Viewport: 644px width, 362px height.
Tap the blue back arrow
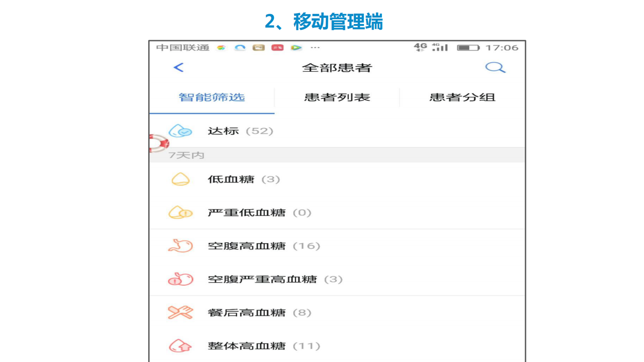pyautogui.click(x=179, y=67)
